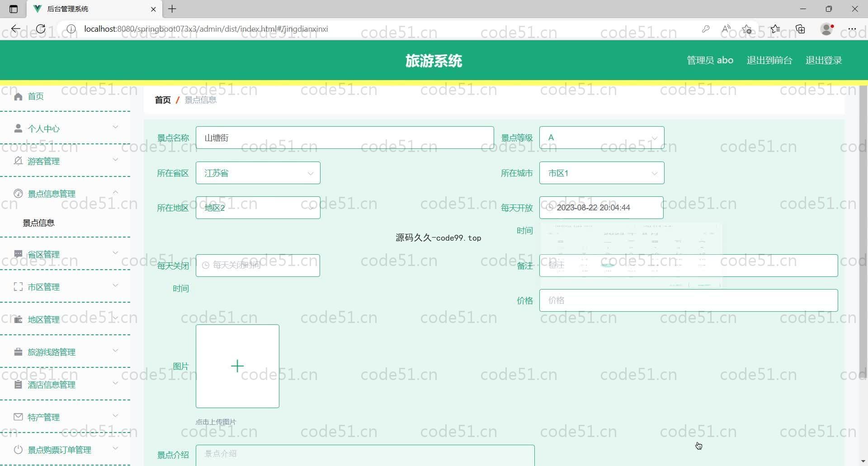Click the folder icon beside 地区管理
This screenshot has width=868, height=466.
(x=18, y=319)
